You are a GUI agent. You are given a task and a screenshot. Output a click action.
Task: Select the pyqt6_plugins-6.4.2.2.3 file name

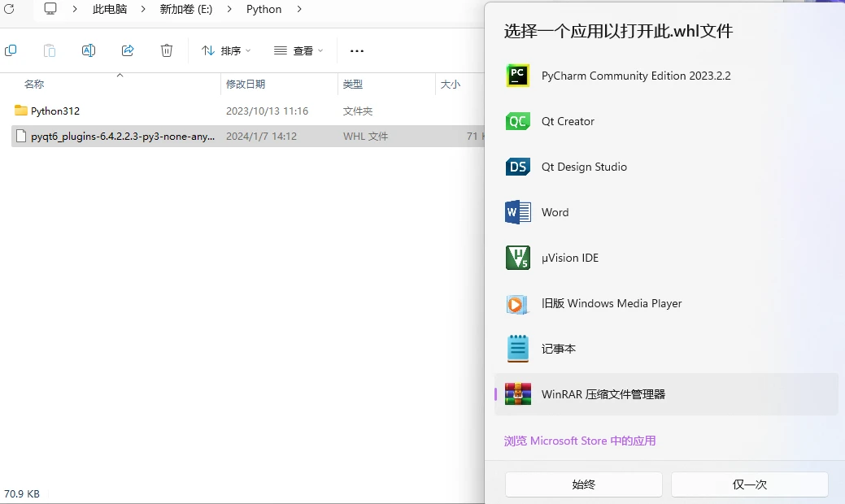pos(123,137)
